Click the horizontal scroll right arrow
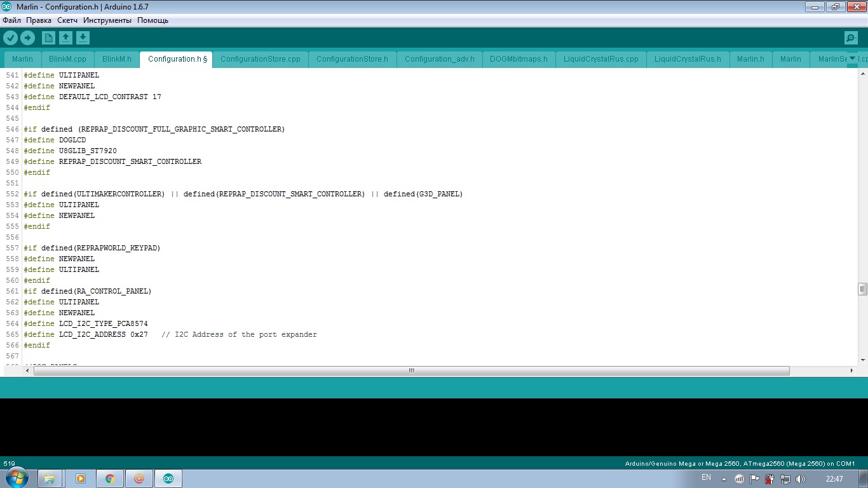Image resolution: width=868 pixels, height=488 pixels. (x=852, y=370)
